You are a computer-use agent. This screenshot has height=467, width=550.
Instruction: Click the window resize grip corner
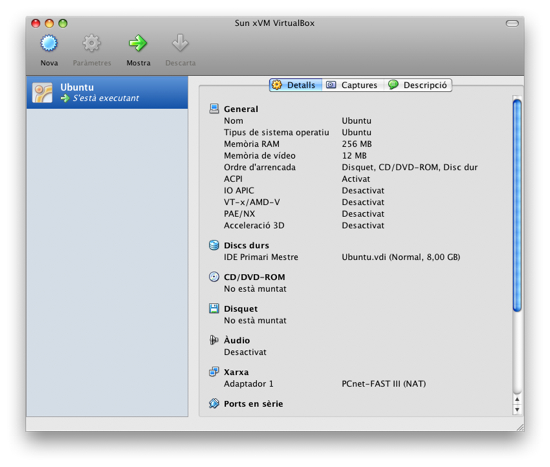pyautogui.click(x=520, y=427)
